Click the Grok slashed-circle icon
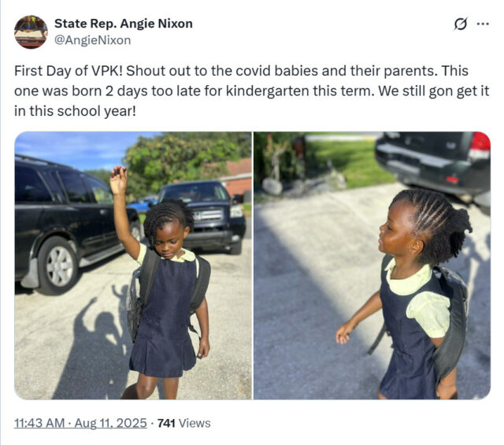 pyautogui.click(x=460, y=24)
